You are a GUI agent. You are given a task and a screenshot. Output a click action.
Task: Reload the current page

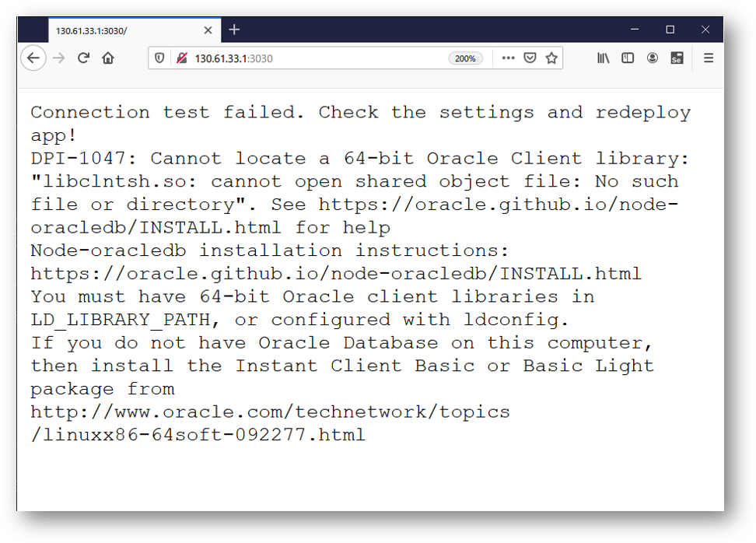click(x=83, y=58)
